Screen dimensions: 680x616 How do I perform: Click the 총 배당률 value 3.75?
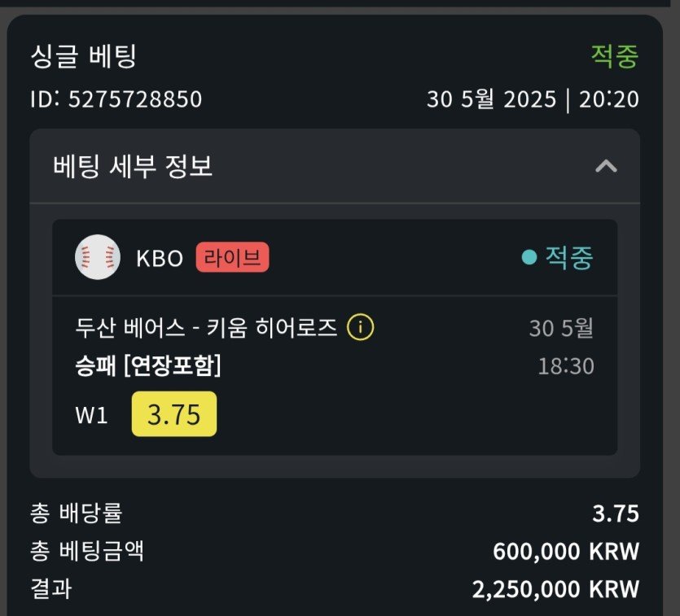pyautogui.click(x=616, y=514)
